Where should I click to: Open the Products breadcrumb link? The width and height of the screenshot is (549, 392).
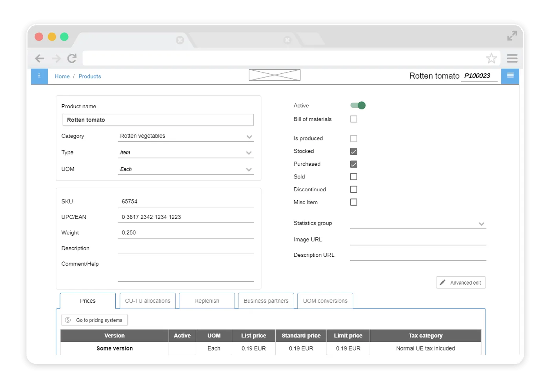pos(90,76)
